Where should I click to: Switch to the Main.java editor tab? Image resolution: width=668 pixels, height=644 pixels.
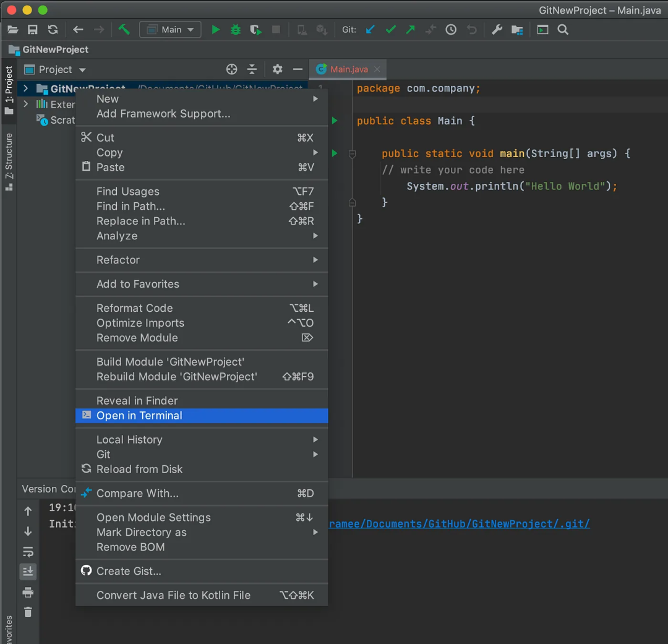click(x=349, y=69)
